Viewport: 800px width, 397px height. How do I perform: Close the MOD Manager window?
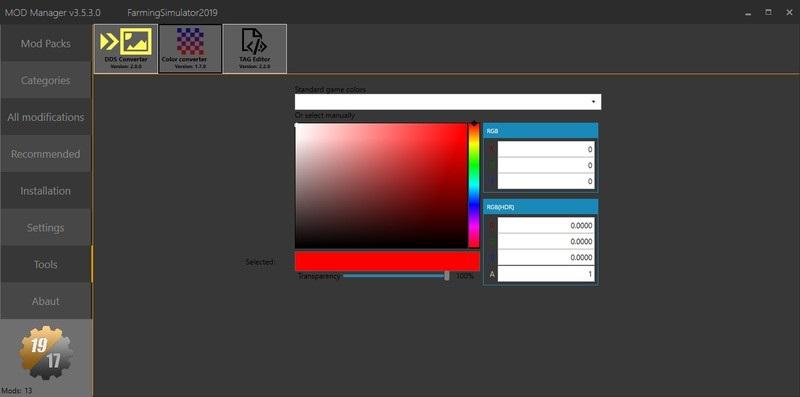pos(789,12)
